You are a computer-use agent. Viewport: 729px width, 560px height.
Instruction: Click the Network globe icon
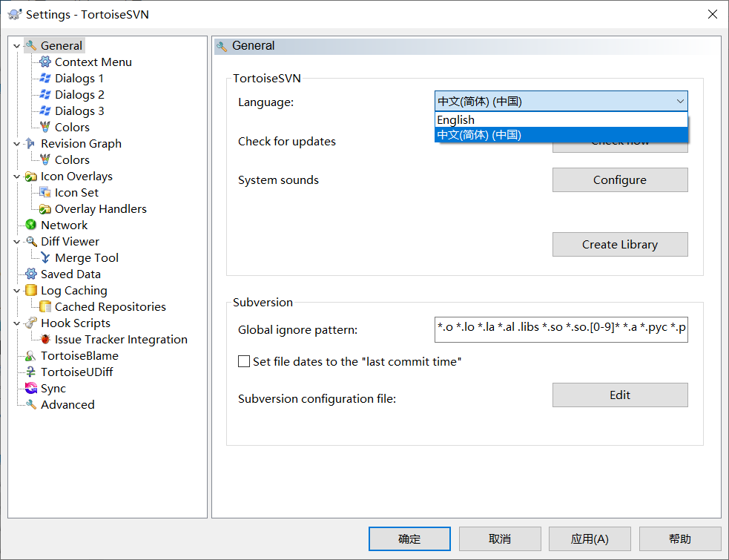pyautogui.click(x=30, y=225)
